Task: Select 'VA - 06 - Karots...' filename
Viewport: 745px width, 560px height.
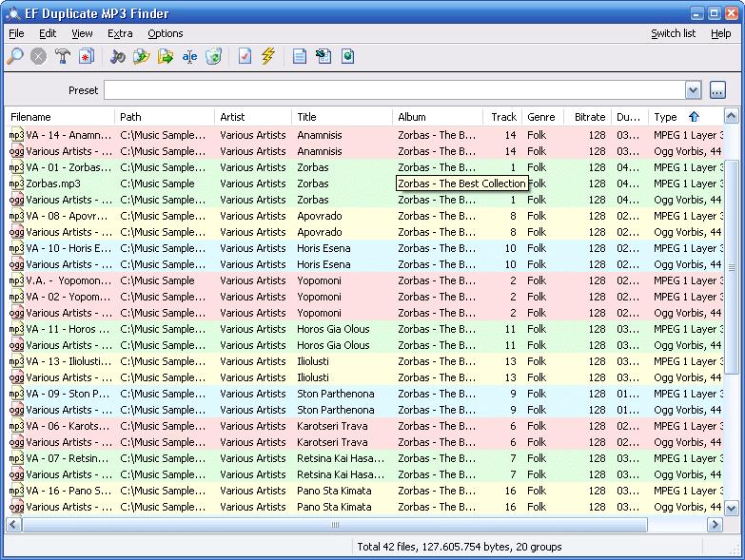Action: pos(68,426)
